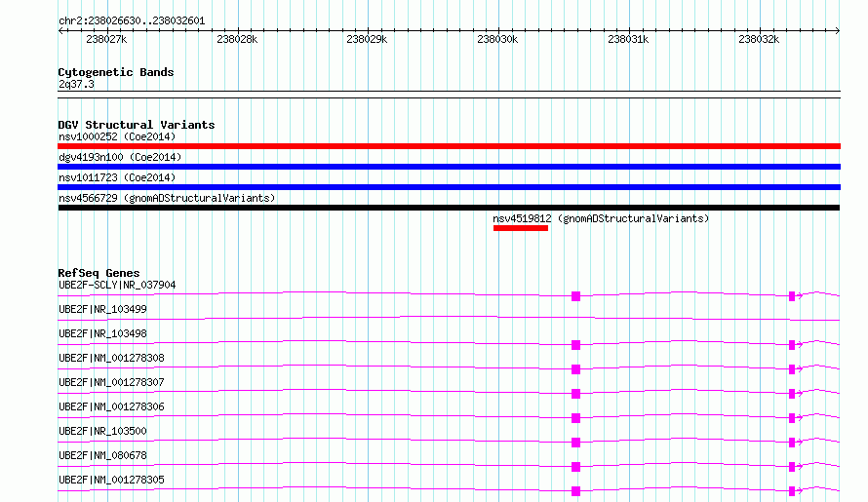Click the left arrow of the ruler
This screenshot has width=868, height=502.
pos(60,31)
